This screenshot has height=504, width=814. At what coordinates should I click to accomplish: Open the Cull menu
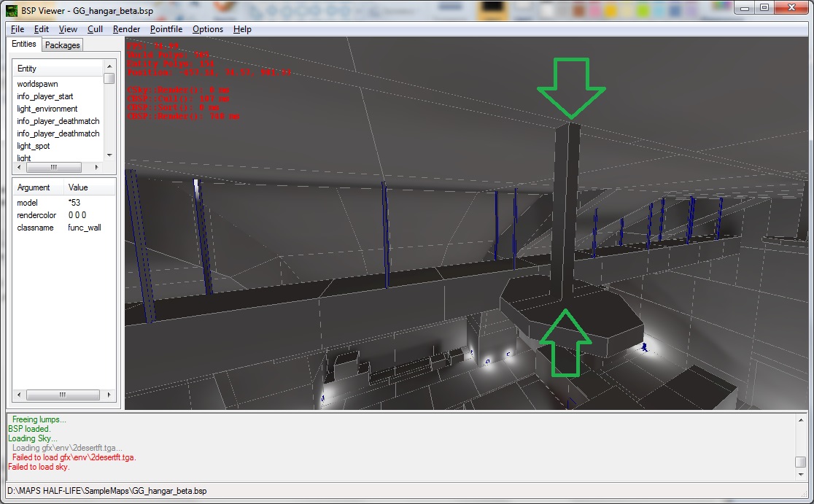click(x=95, y=29)
